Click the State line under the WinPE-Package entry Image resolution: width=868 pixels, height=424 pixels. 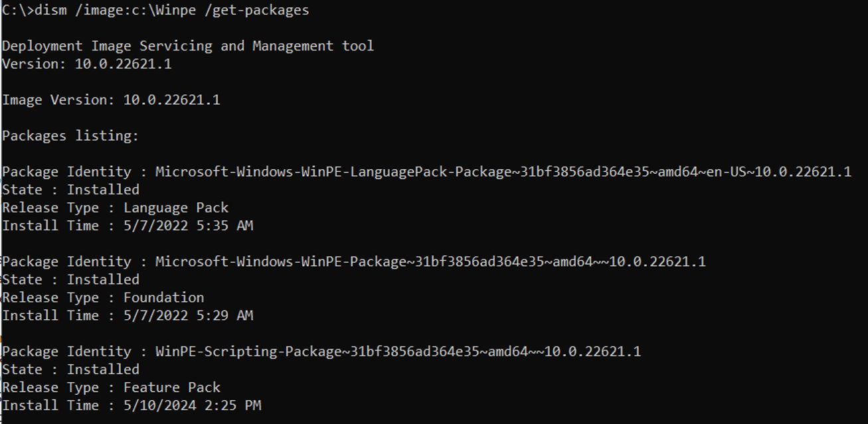70,279
